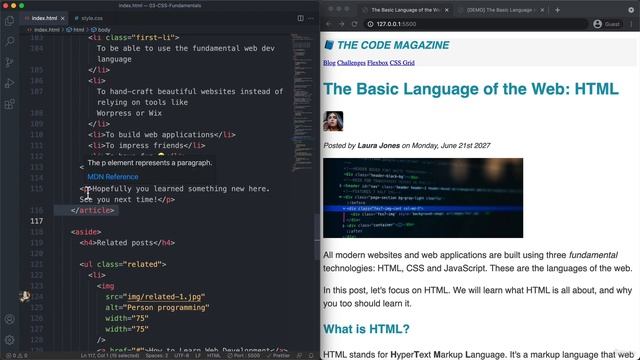640x360 pixels.
Task: Open the Explorer view in the activity bar
Action: 10,20
